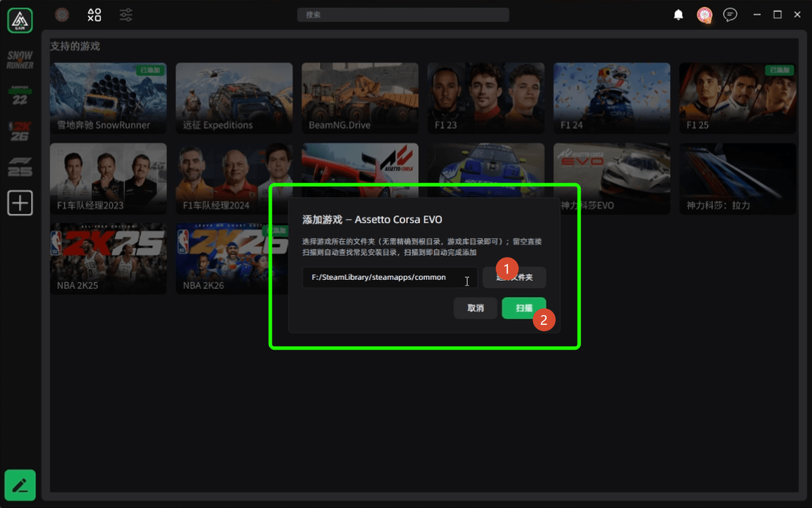Open the F1 24 game card
Viewport: 812px width, 508px height.
coord(612,98)
